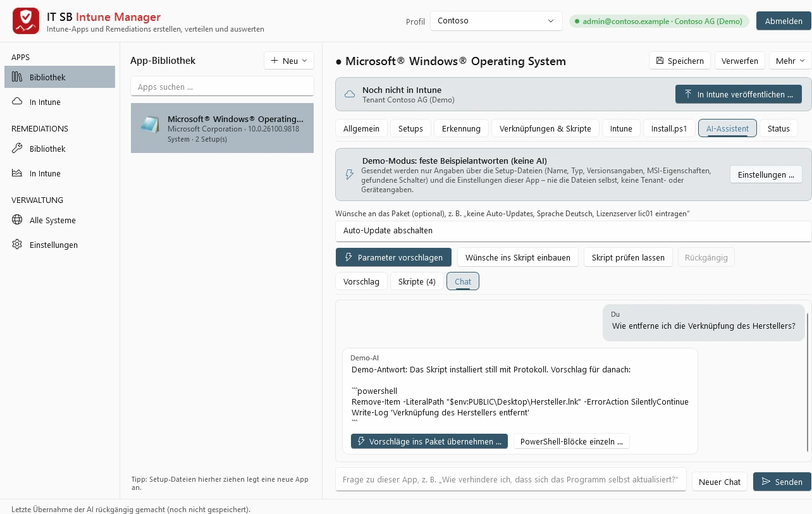
Task: Switch to the Install.ps1 tab
Action: coord(669,128)
